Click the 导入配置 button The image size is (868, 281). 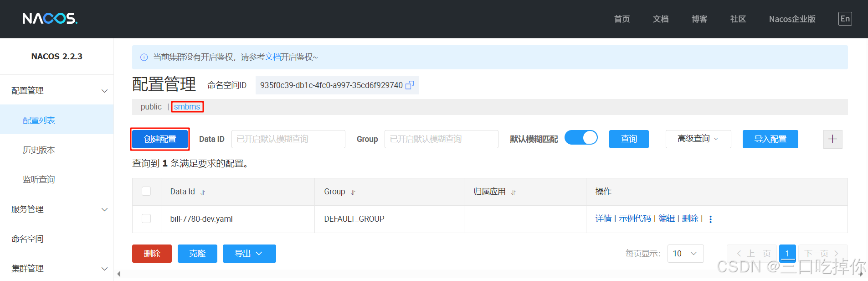(770, 139)
